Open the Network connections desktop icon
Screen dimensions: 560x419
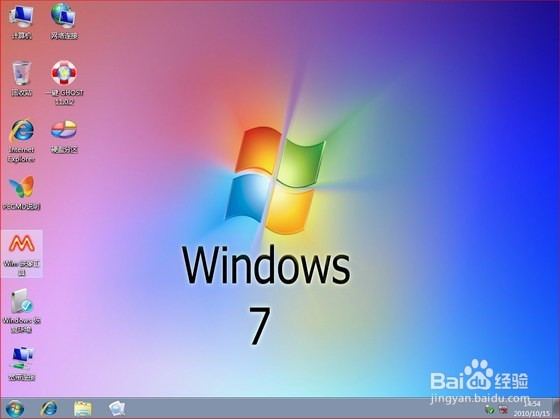click(x=64, y=21)
